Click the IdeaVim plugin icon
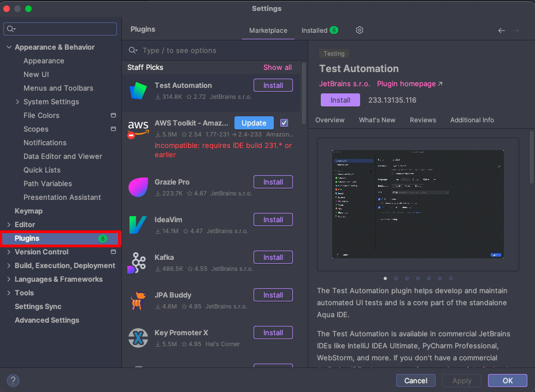 [138, 225]
